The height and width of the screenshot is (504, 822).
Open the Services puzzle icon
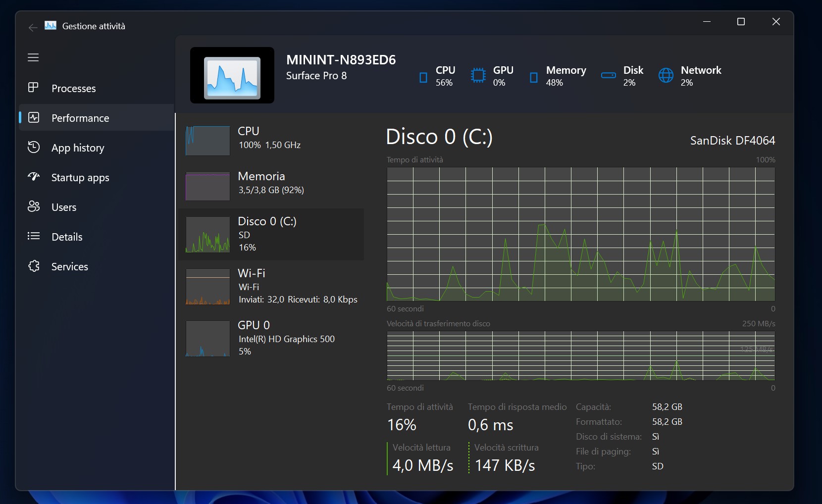click(x=33, y=266)
